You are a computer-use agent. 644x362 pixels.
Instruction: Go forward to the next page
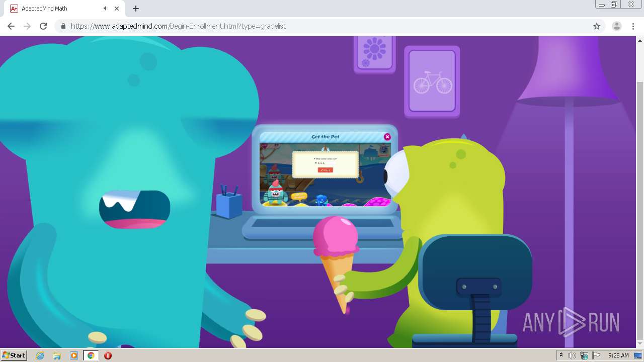[x=27, y=26]
